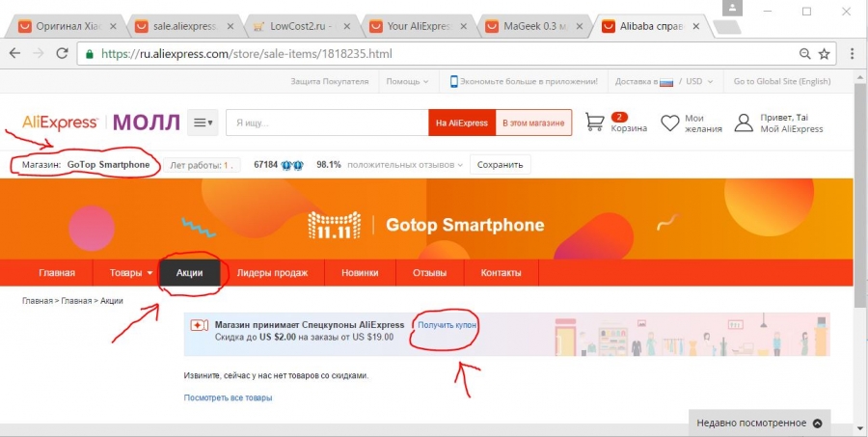Expand the Помощь dropdown
This screenshot has height=437, width=868.
coord(407,81)
